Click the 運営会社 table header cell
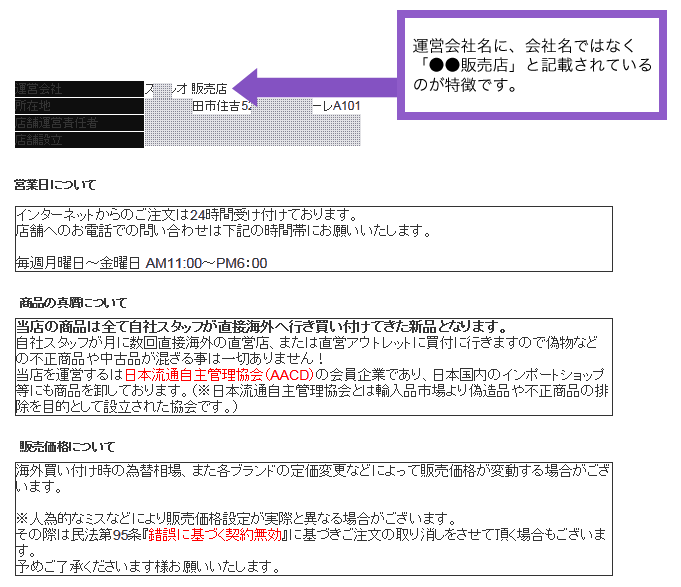The image size is (681, 587). click(x=79, y=89)
